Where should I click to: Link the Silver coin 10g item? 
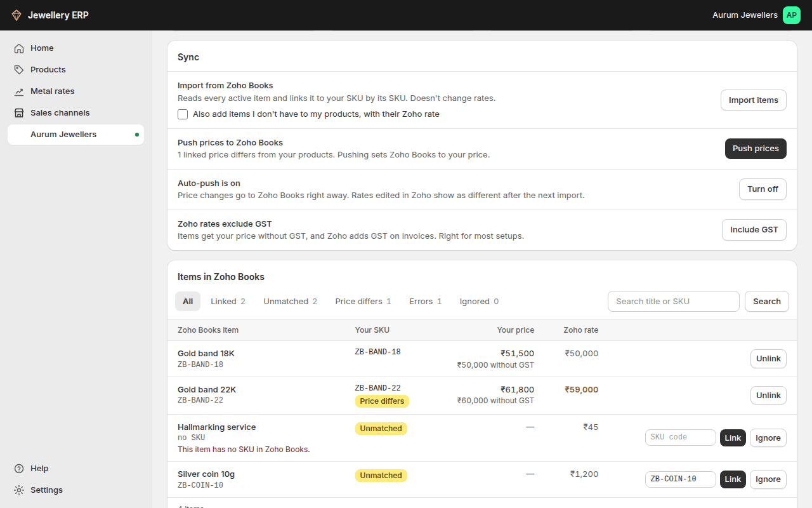[733, 479]
